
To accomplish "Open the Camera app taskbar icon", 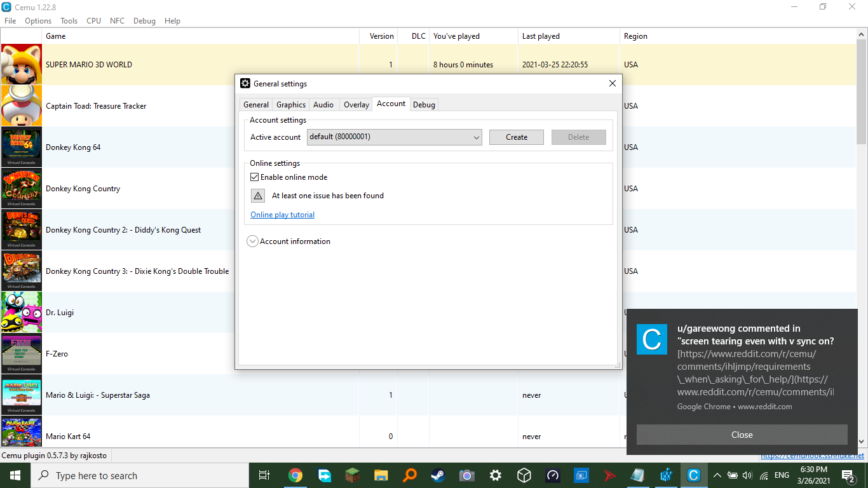I will coord(467,475).
